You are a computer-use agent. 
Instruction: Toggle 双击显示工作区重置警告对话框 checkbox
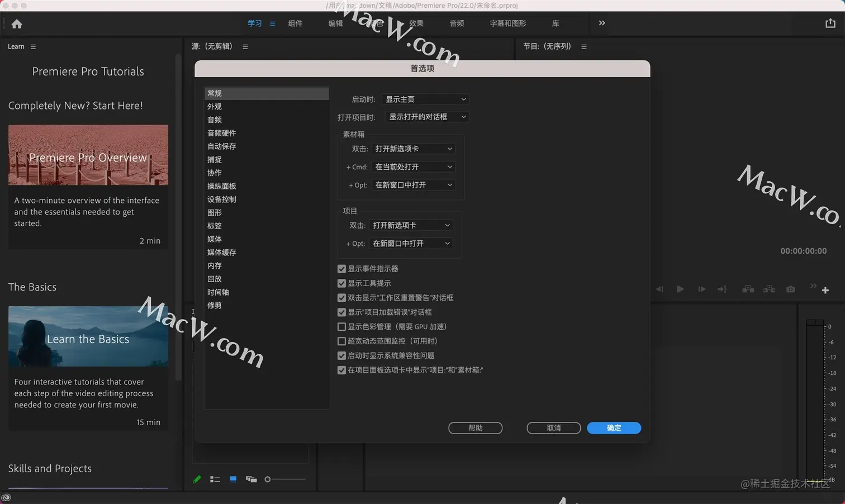click(x=341, y=298)
